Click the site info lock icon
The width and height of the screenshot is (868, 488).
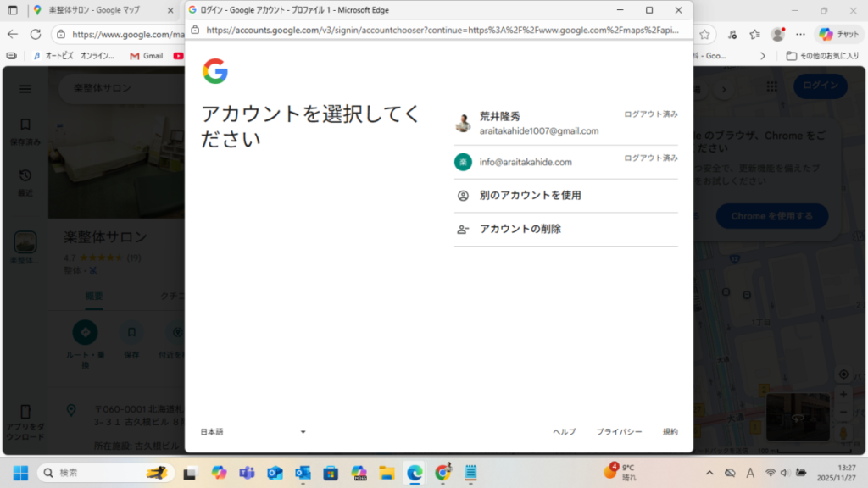pyautogui.click(x=195, y=30)
